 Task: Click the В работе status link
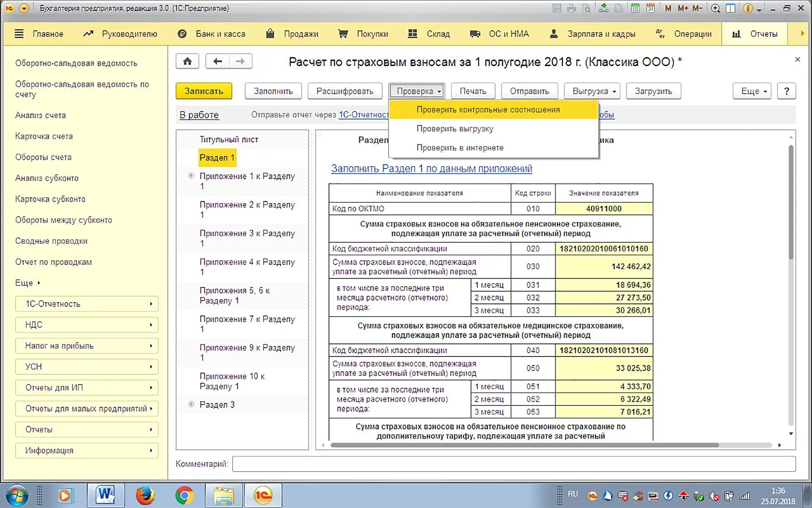click(x=199, y=115)
